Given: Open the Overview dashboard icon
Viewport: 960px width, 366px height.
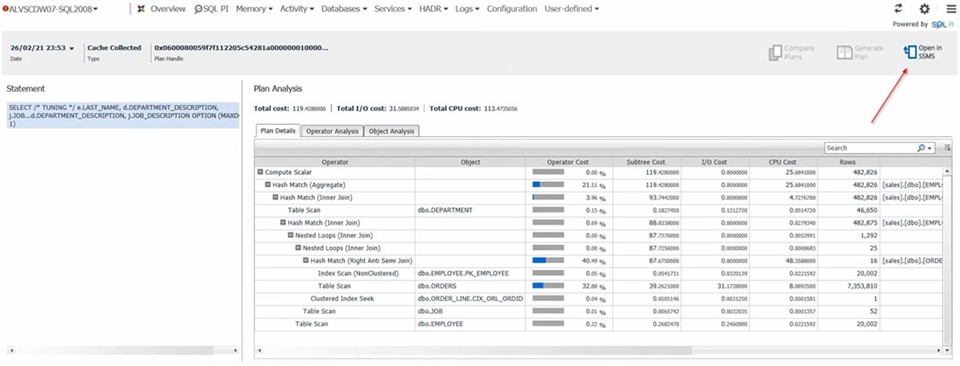Looking at the screenshot, I should point(141,9).
